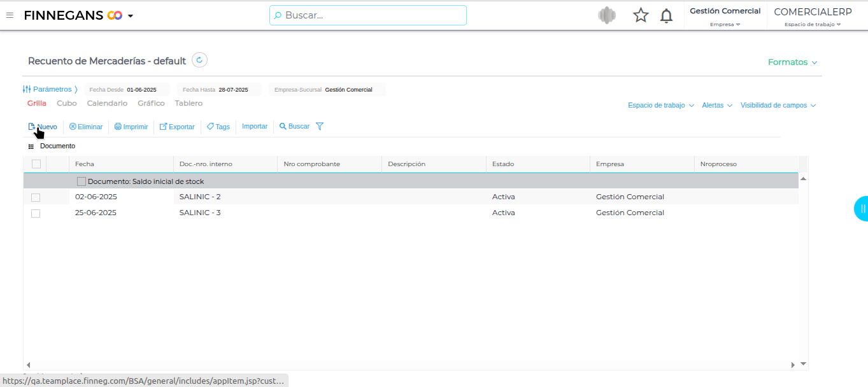
Task: Click the date cell 25-06-2025
Action: pos(96,213)
